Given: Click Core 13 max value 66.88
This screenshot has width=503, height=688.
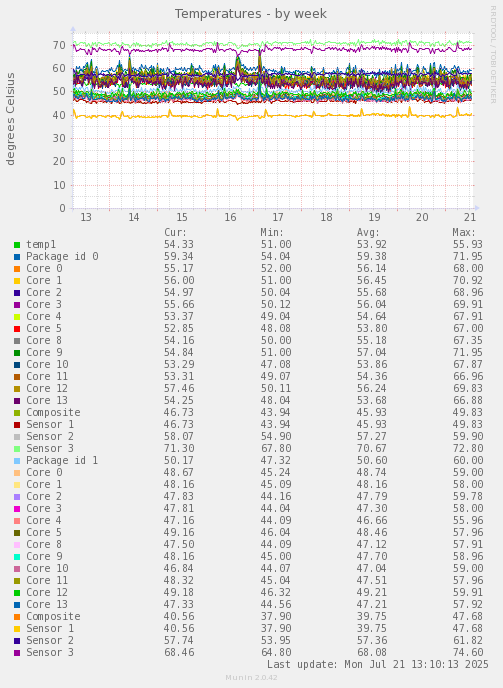Looking at the screenshot, I should coord(468,400).
